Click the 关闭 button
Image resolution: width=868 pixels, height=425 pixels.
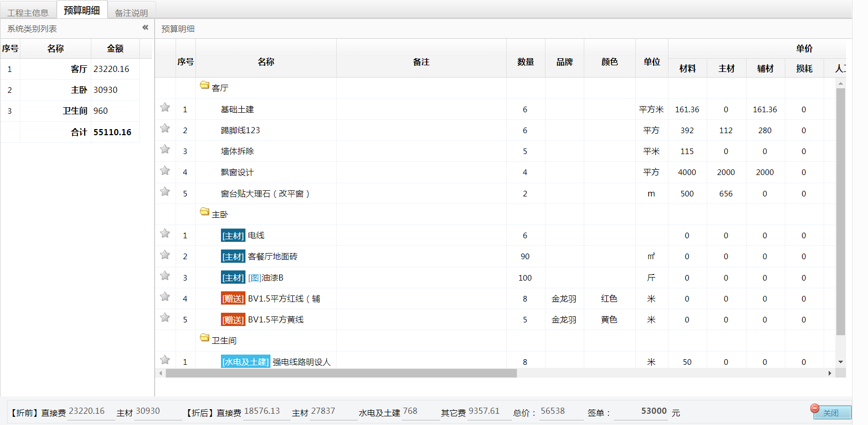point(832,412)
